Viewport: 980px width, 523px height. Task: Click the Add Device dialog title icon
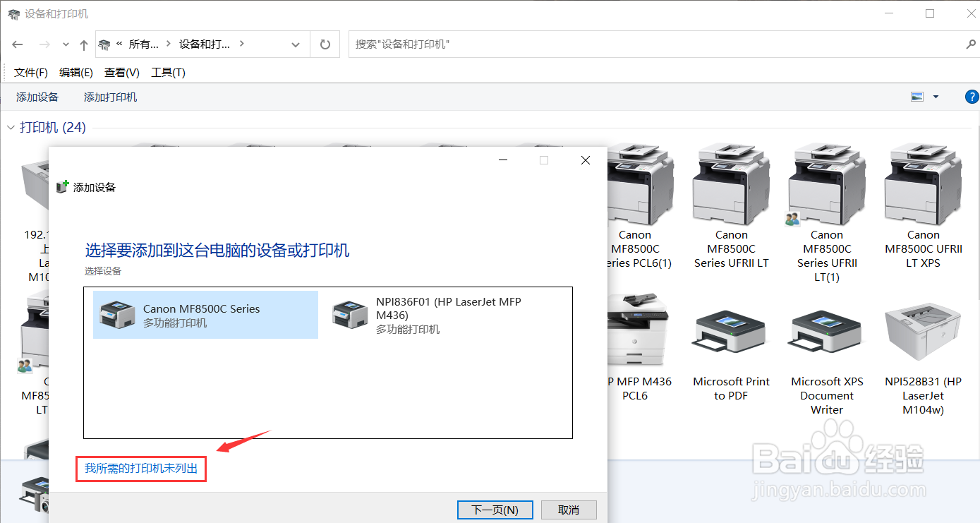click(x=63, y=187)
